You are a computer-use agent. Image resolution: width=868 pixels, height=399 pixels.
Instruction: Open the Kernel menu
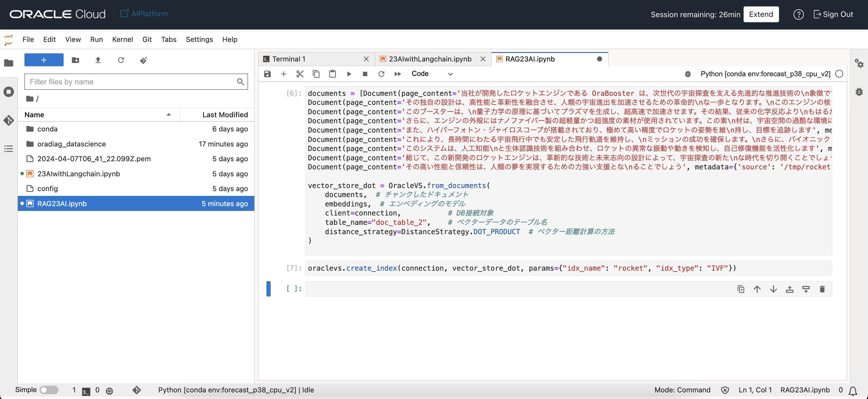point(122,39)
